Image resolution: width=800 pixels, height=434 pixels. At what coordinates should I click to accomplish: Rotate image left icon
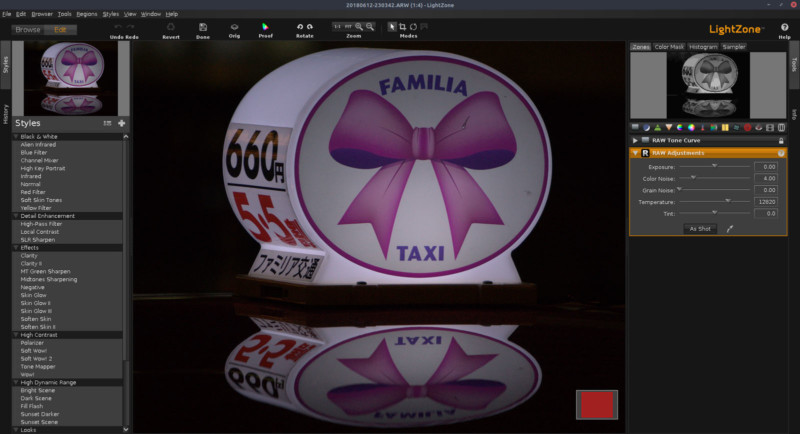point(299,27)
